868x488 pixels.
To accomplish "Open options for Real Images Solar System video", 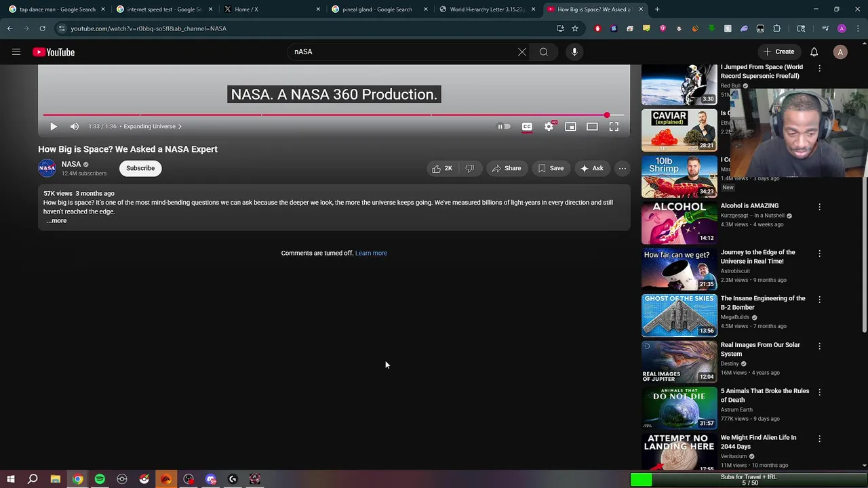I will (819, 346).
